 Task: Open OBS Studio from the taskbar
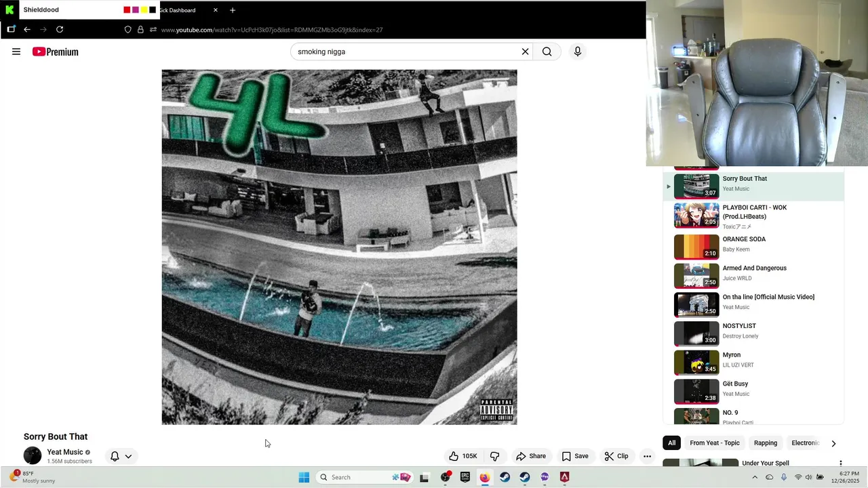[x=446, y=477]
